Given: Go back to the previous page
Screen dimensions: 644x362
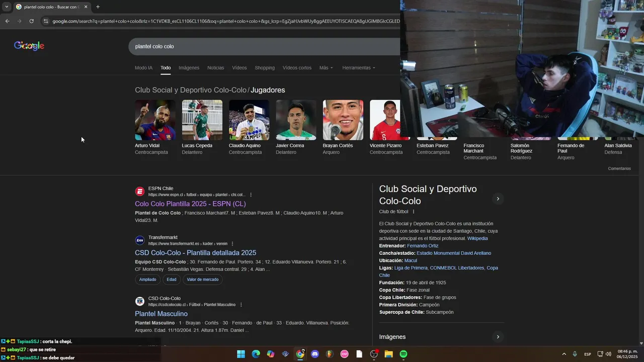Looking at the screenshot, I should [7, 21].
